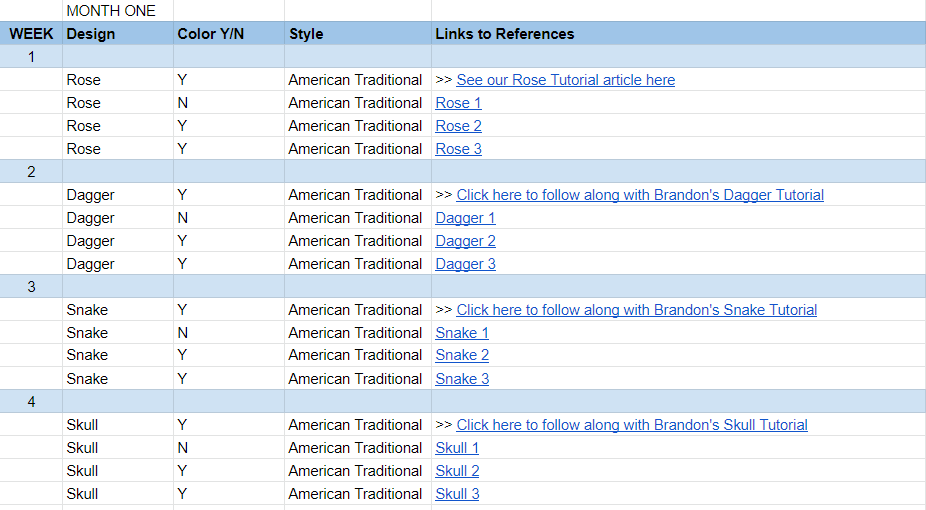Open the Dagger 3 reference link
The image size is (926, 510).
(x=465, y=264)
